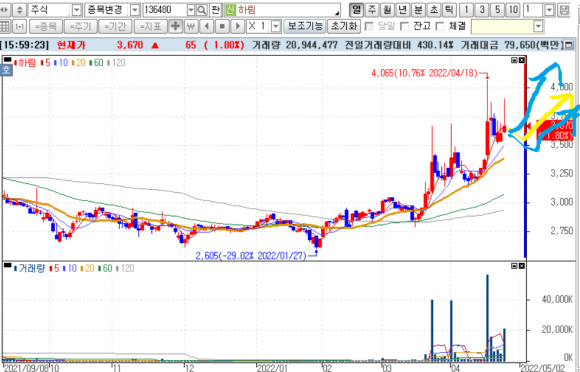This screenshot has width=580, height=372.
Task: Click the stop square playback icon
Action: 222,26
